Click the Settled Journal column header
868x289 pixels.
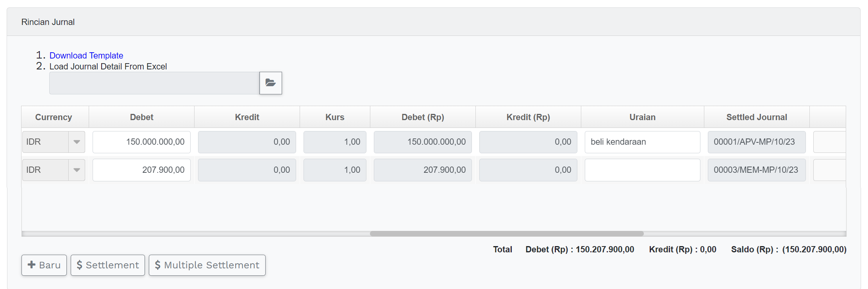(757, 117)
